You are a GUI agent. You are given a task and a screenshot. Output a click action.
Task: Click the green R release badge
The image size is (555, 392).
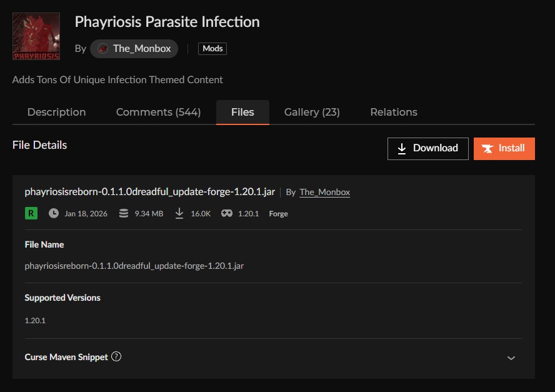coord(31,213)
